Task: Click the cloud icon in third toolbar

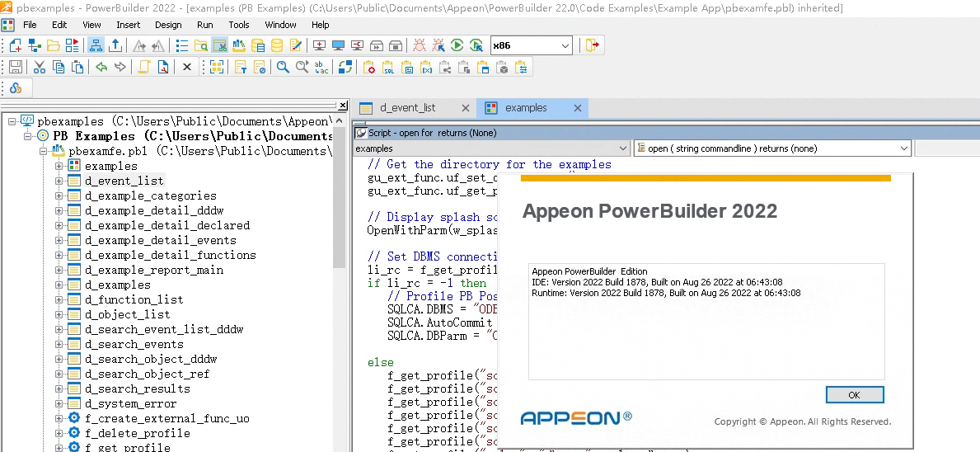Action: pos(16,88)
